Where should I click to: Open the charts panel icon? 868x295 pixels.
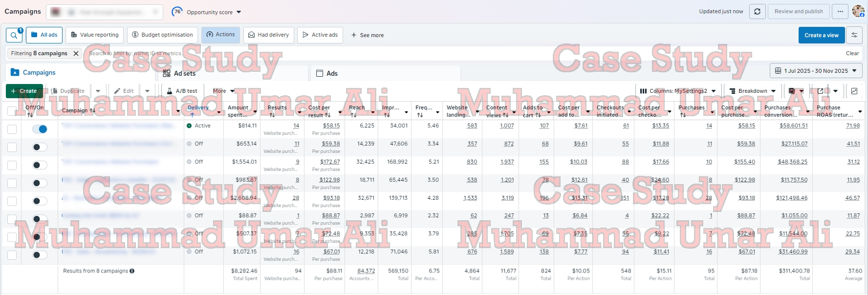854,91
